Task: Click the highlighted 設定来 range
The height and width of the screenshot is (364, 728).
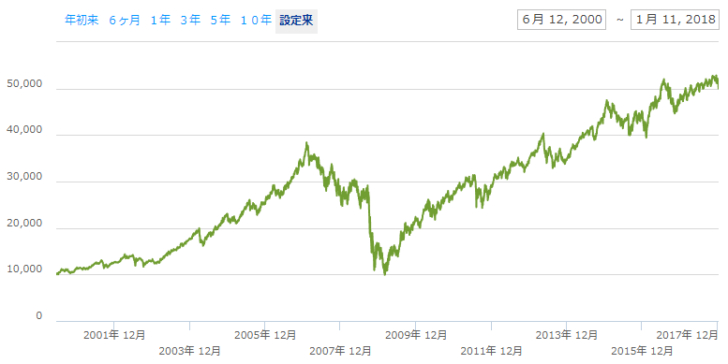Action: (296, 21)
